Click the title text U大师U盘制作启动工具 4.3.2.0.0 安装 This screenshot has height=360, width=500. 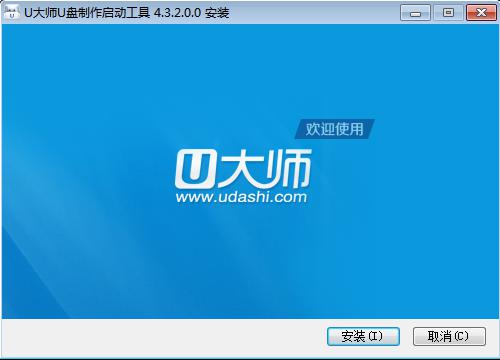[x=127, y=13]
